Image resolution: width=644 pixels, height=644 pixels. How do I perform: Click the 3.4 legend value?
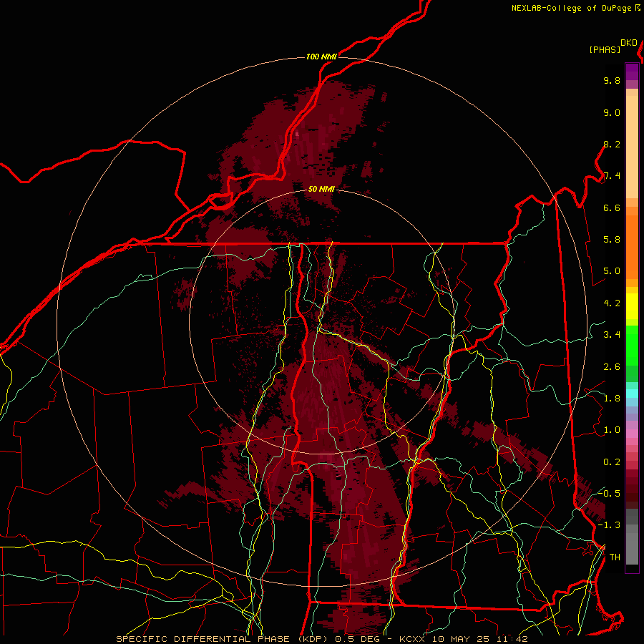(612, 335)
